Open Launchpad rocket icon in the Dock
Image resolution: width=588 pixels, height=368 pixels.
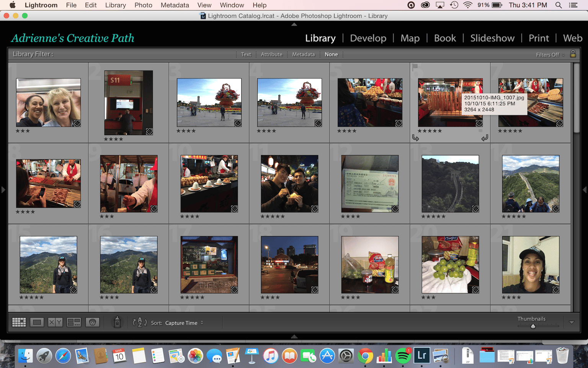[x=44, y=356]
